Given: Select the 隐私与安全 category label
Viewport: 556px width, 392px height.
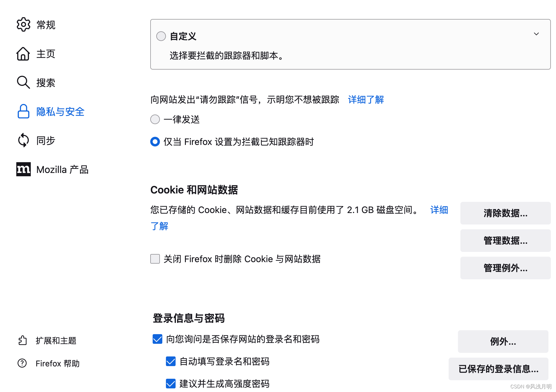Looking at the screenshot, I should pyautogui.click(x=60, y=112).
